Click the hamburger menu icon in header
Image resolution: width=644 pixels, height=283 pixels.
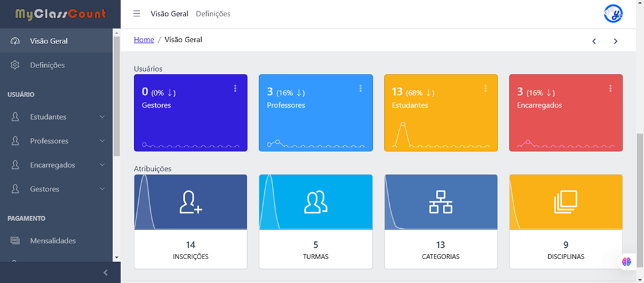click(x=137, y=14)
